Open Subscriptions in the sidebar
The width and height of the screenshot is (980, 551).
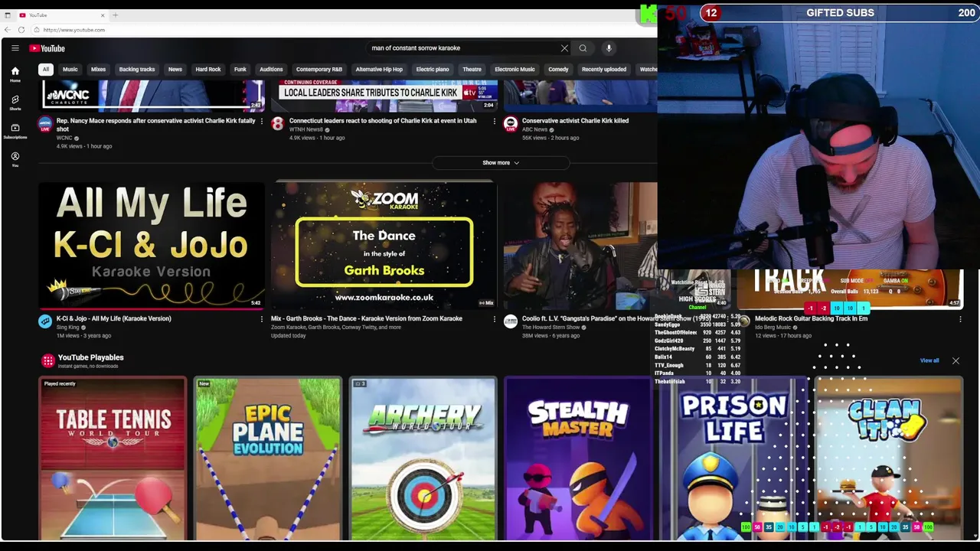(x=15, y=131)
